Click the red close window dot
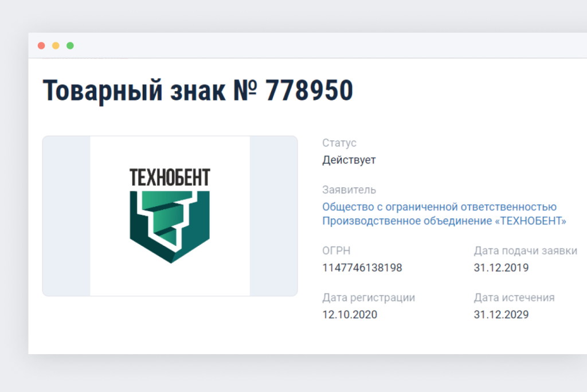This screenshot has height=392, width=587. click(x=41, y=46)
